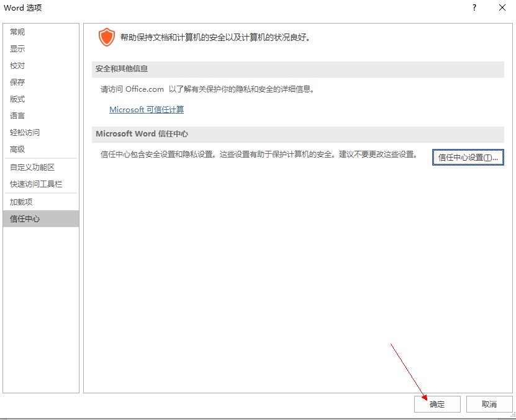The height and width of the screenshot is (420, 516).
Task: Close the Word 选项 dialog
Action: pyautogui.click(x=502, y=7)
